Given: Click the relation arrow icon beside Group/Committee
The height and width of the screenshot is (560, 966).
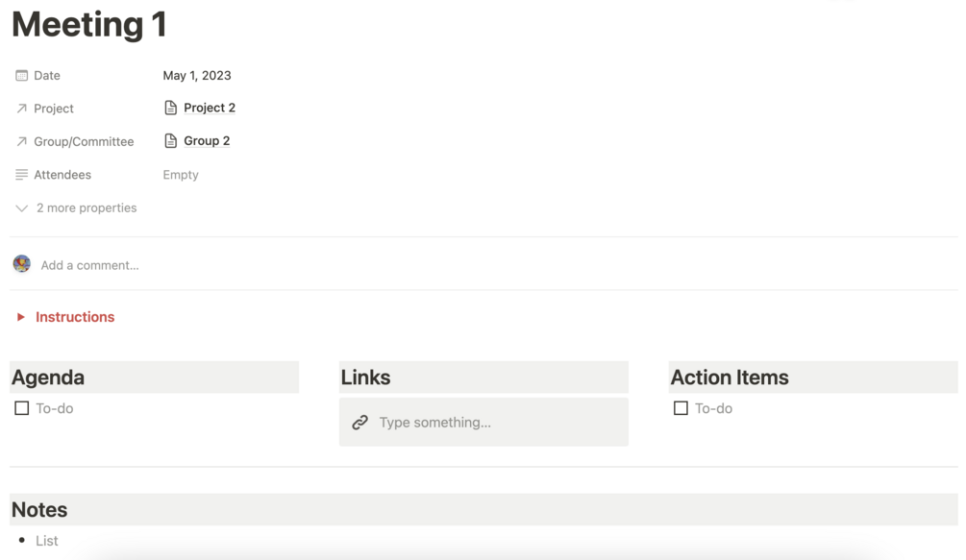Looking at the screenshot, I should tap(21, 141).
